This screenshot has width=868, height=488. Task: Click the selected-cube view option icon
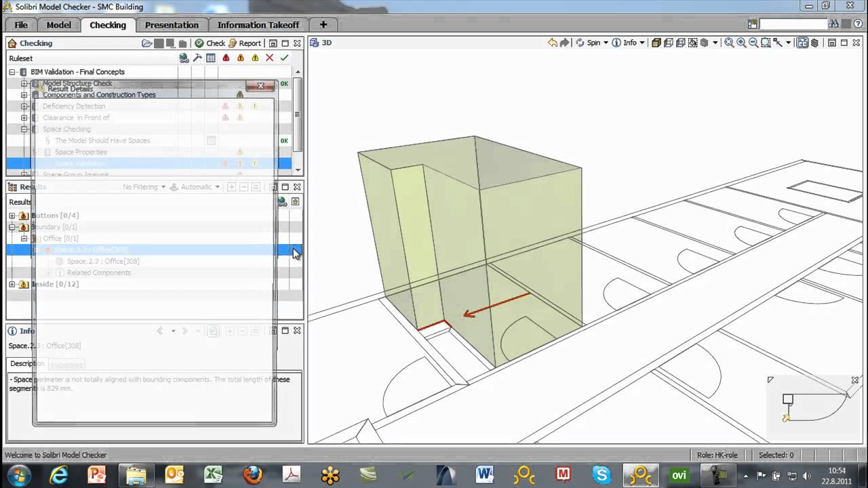(x=692, y=43)
